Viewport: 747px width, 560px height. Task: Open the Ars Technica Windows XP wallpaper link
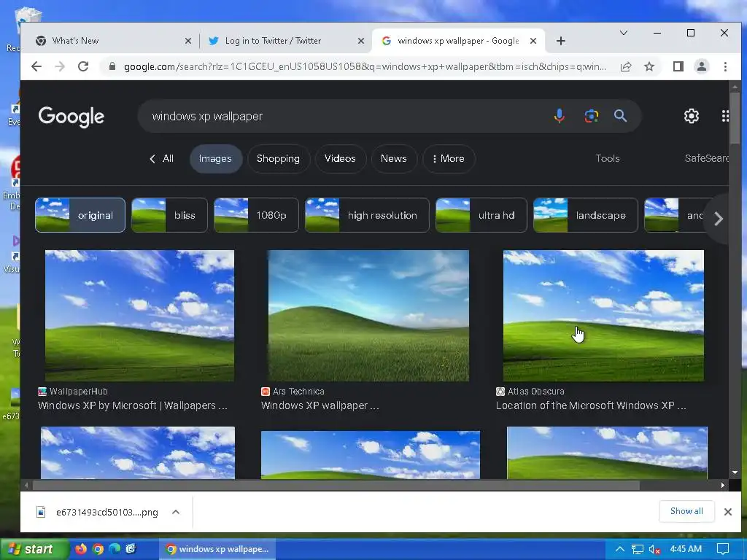point(320,405)
